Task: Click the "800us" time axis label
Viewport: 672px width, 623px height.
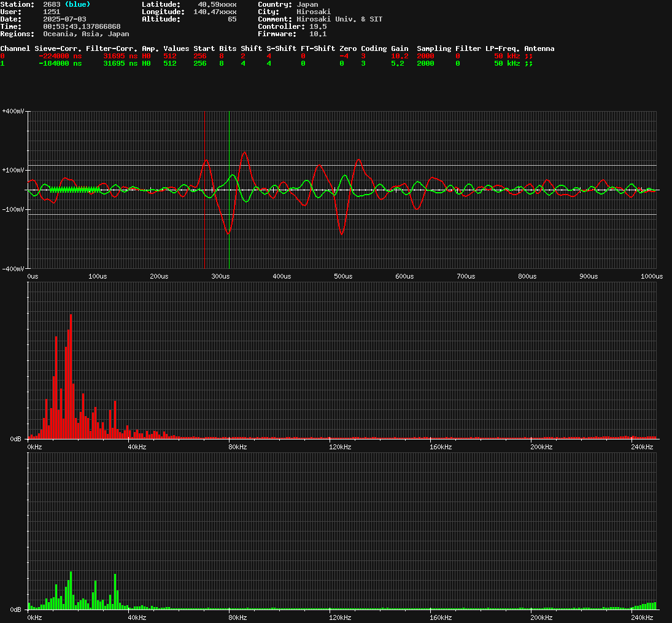Action: pyautogui.click(x=527, y=277)
